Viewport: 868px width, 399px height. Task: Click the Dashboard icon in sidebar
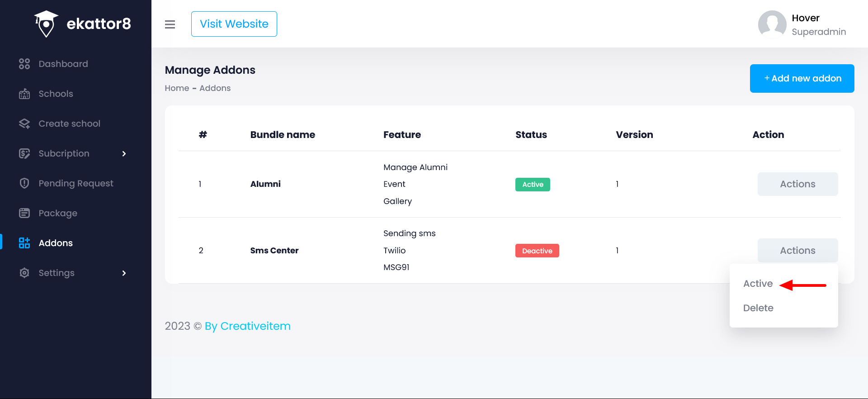(x=24, y=64)
